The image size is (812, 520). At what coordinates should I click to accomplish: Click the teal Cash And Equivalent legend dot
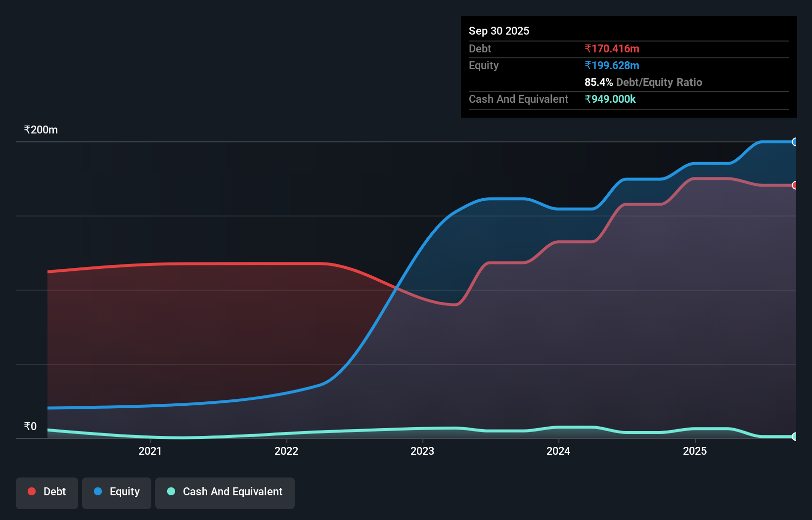[171, 491]
